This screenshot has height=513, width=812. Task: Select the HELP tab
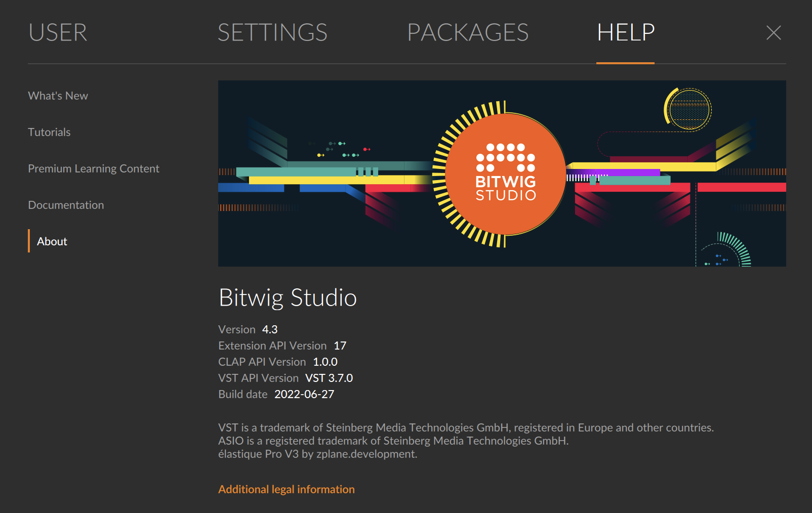coord(626,33)
